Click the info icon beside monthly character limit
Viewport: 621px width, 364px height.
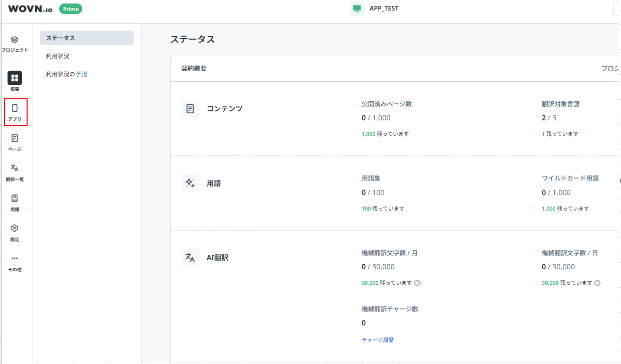point(418,283)
